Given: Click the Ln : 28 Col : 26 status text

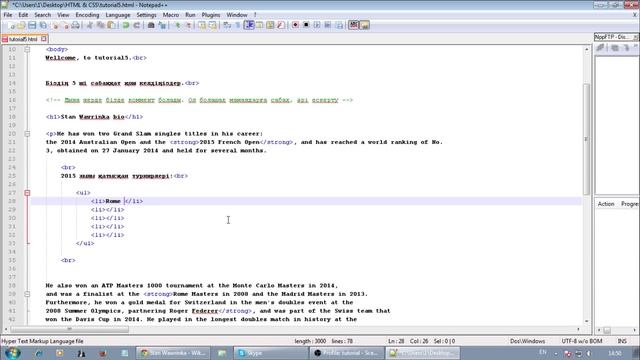Looking at the screenshot, I should [x=408, y=341].
